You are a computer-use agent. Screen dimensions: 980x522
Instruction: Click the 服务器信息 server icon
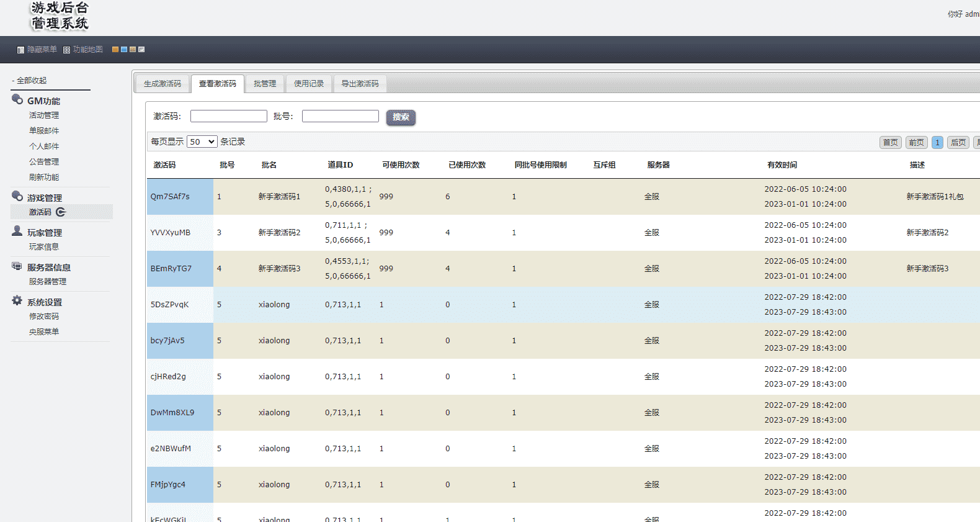(17, 266)
